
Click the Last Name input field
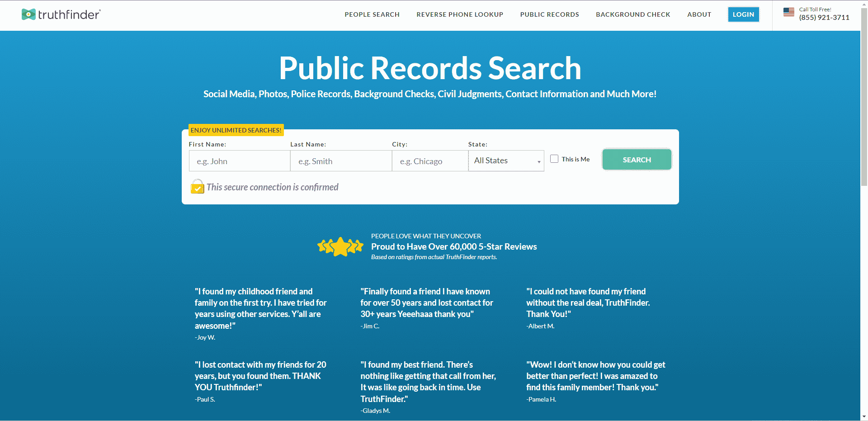(341, 161)
